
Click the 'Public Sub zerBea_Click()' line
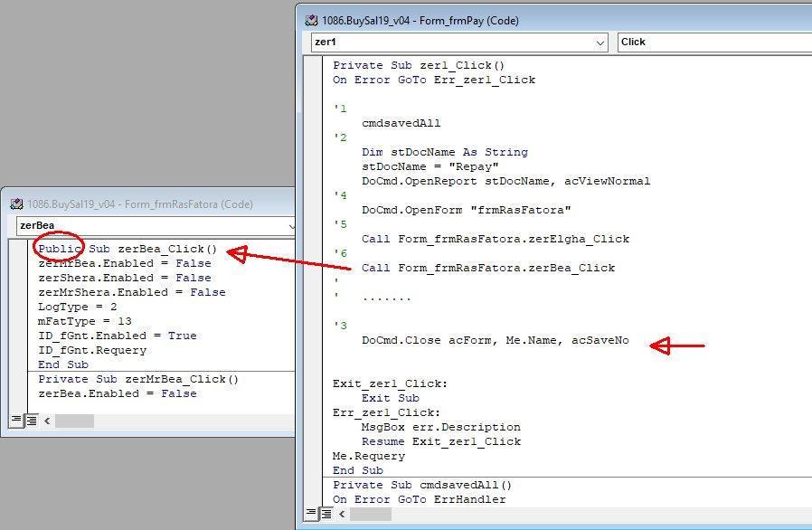(127, 249)
